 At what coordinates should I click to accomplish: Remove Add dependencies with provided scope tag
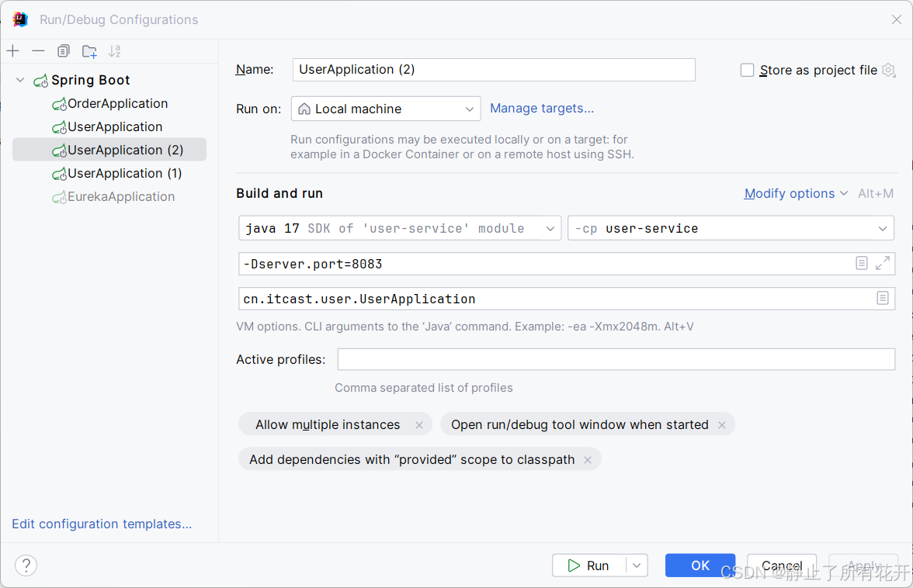[588, 460]
